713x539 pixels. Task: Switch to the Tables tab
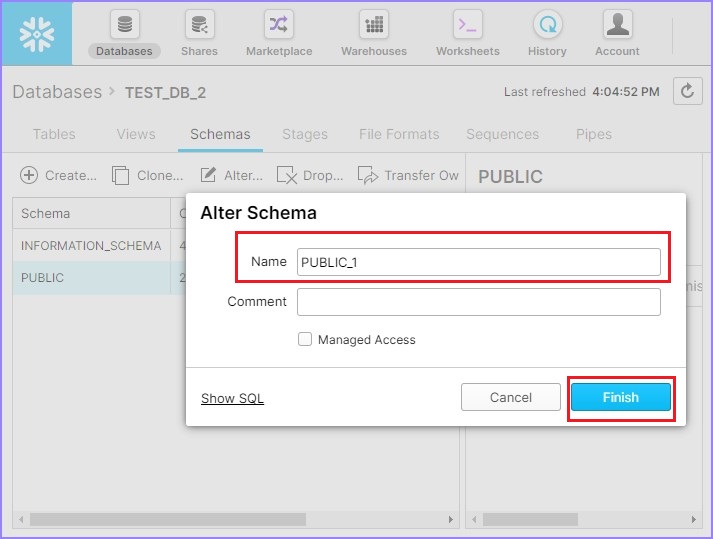tap(54, 134)
